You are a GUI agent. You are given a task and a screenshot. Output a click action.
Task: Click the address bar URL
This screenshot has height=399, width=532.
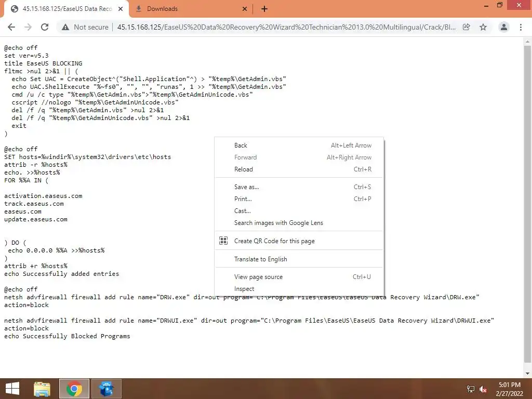pyautogui.click(x=286, y=27)
